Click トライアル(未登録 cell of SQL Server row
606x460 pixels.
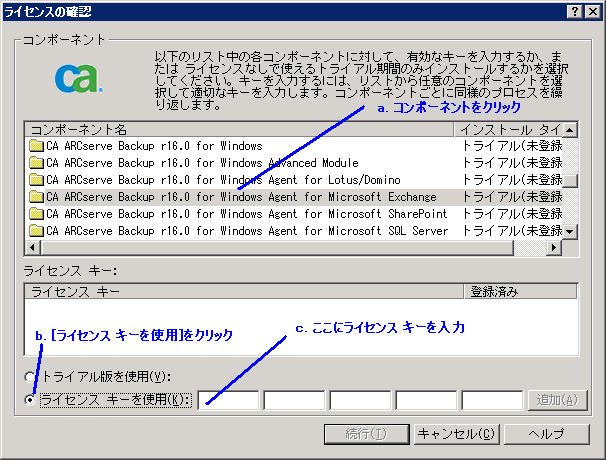[x=512, y=231]
